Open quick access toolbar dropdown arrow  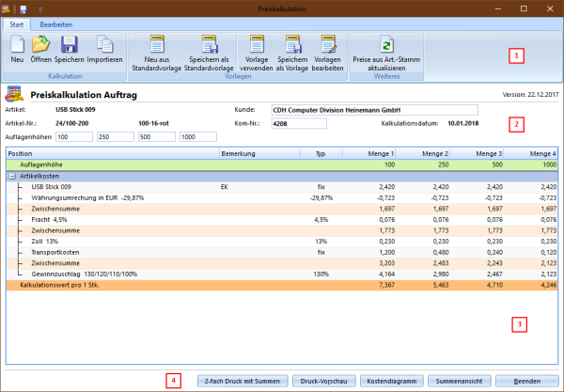(x=40, y=9)
